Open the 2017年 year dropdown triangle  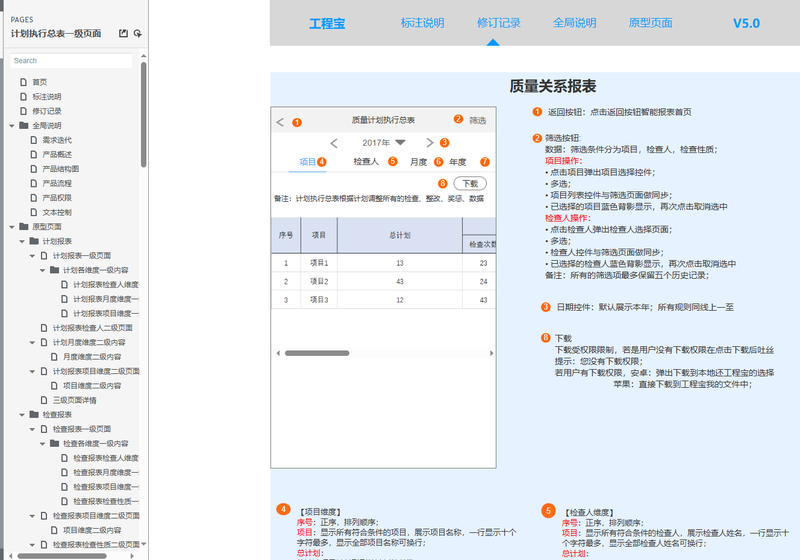pyautogui.click(x=401, y=142)
